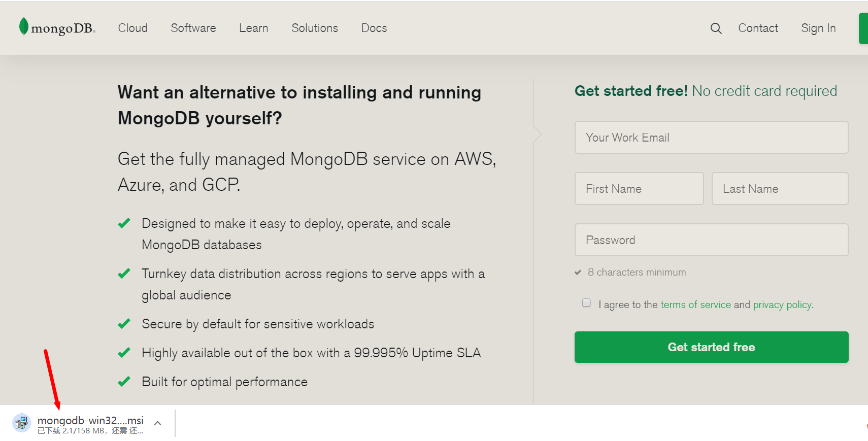Click the '99.995% Uptime SLA' bullet text
The width and height of the screenshot is (868, 441).
click(x=311, y=353)
